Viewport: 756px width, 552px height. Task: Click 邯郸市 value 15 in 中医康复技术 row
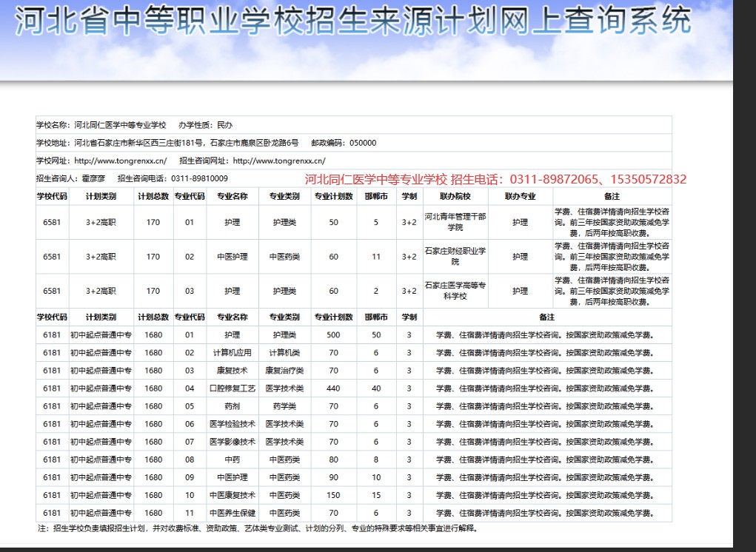pos(376,495)
